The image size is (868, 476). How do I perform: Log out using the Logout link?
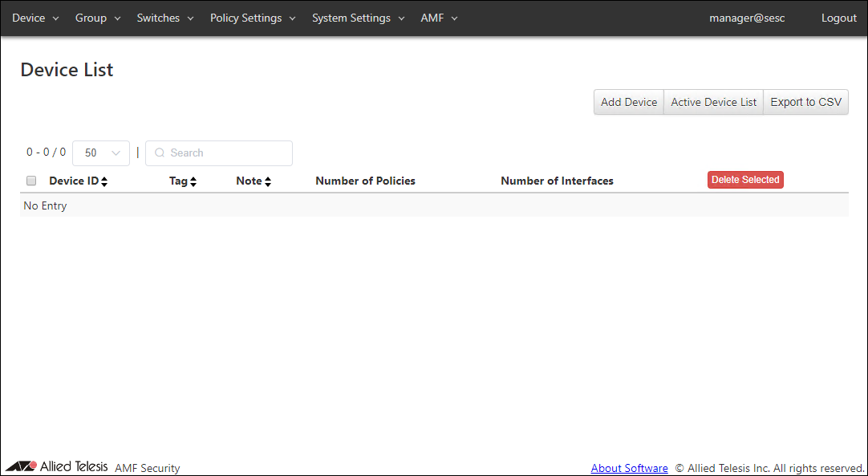838,18
